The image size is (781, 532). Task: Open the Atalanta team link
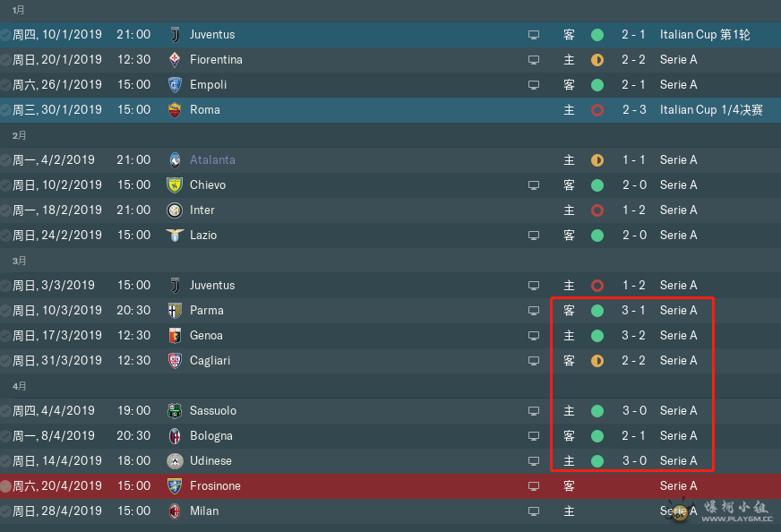[x=212, y=160]
